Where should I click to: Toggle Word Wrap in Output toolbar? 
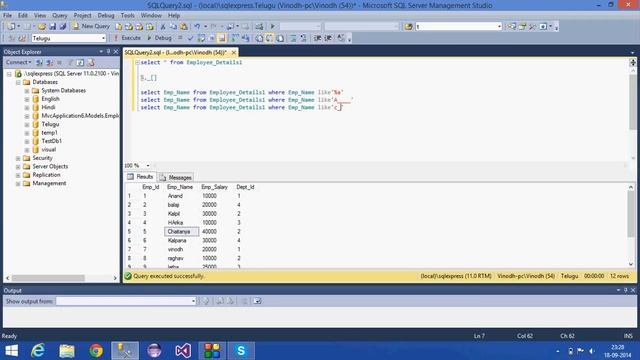tap(257, 301)
